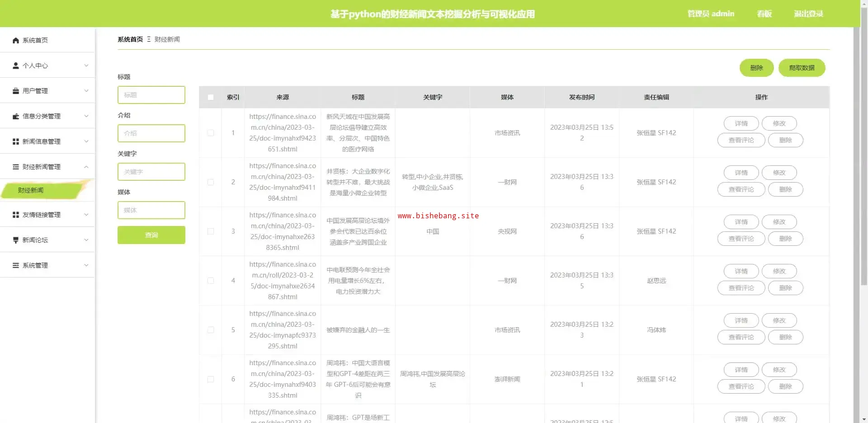Check the checkbox for row 3
Image resolution: width=868 pixels, height=423 pixels.
[x=211, y=231]
